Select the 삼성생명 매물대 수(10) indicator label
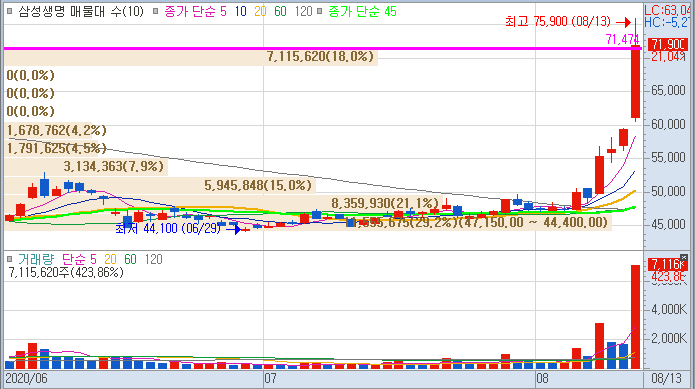695x389 pixels. click(81, 12)
